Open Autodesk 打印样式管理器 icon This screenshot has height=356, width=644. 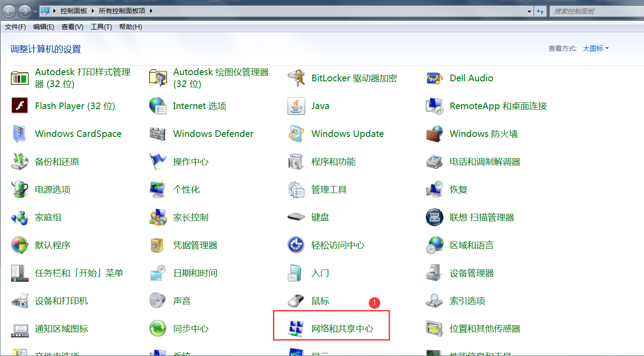pyautogui.click(x=19, y=78)
